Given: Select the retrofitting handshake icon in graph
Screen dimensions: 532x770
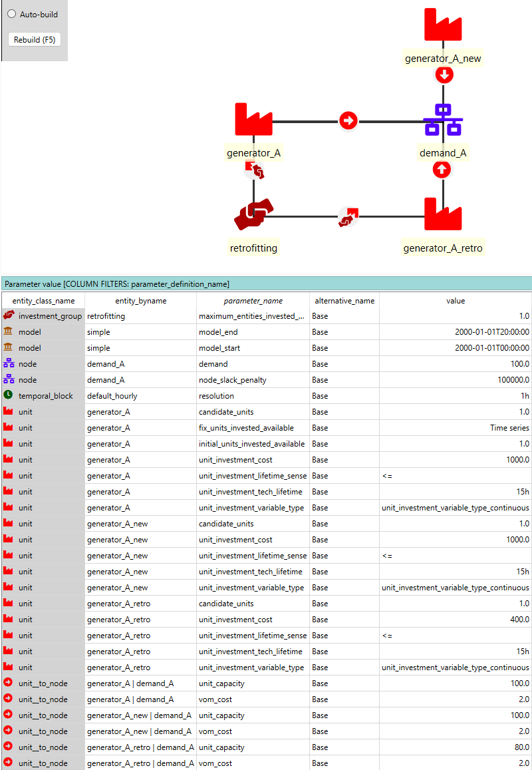Looking at the screenshot, I should (254, 214).
